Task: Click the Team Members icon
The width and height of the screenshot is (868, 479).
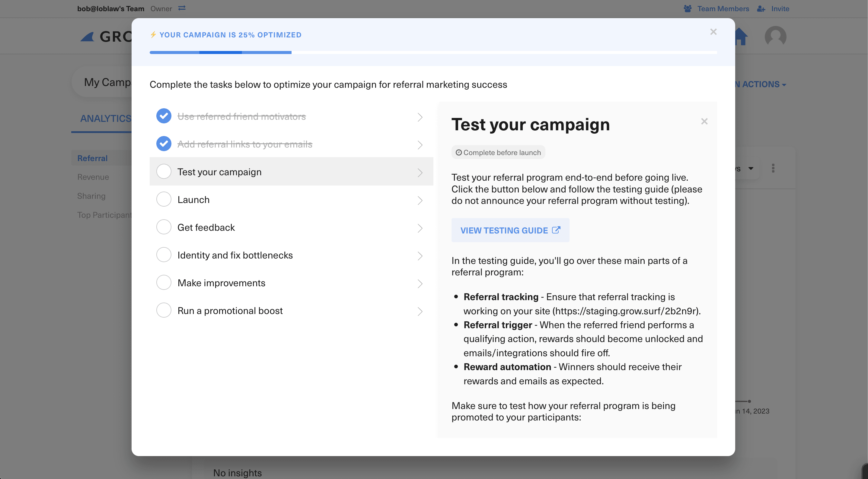Action: point(688,8)
